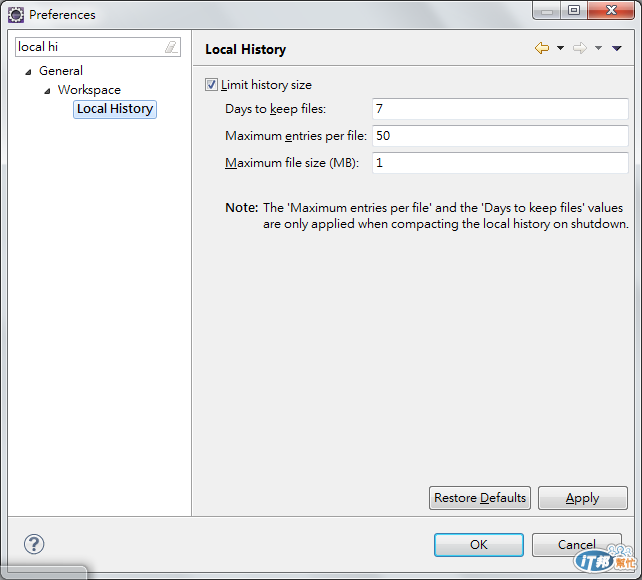Screen dimensions: 642x580
Task: Maximize the Preferences window
Action: [574, 10]
